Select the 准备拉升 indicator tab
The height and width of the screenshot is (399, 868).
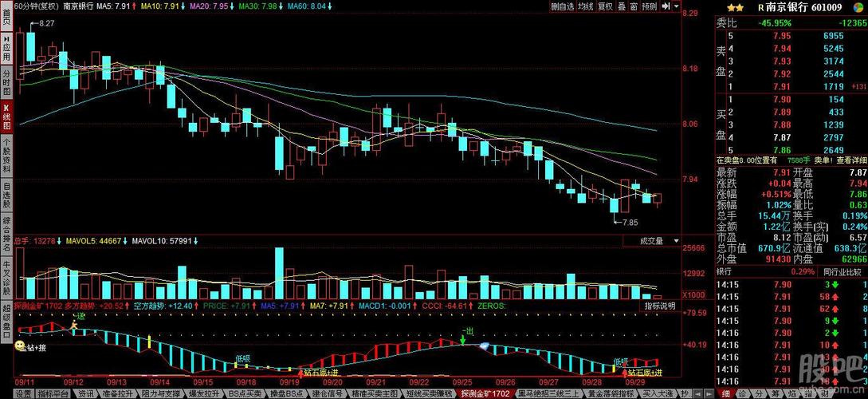tap(118, 393)
